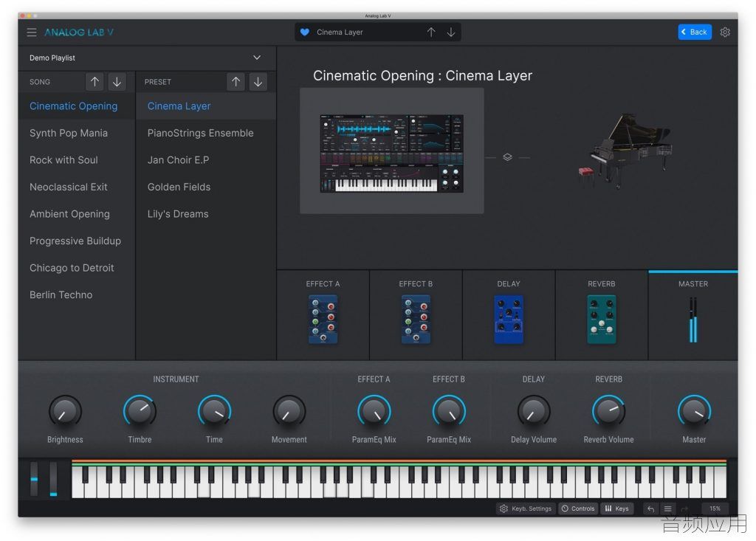This screenshot has width=756, height=541.
Task: Open the REVERB pedal slot
Action: click(602, 315)
